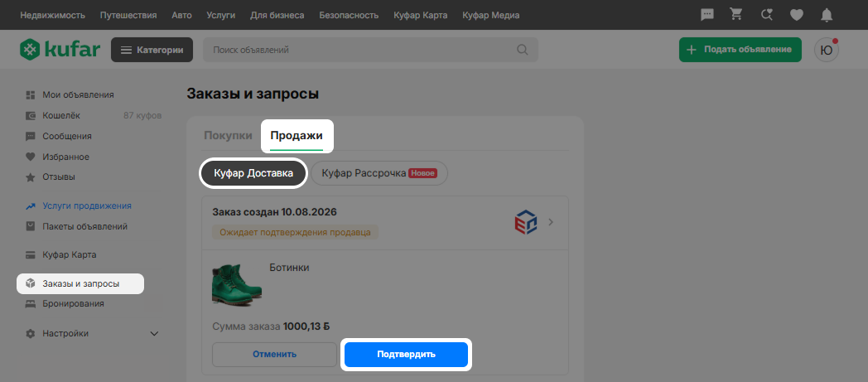Open Безопасность in the top menu

click(349, 15)
